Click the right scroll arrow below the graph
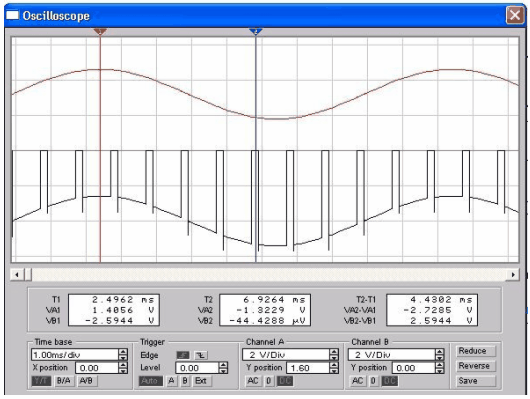 click(x=513, y=275)
